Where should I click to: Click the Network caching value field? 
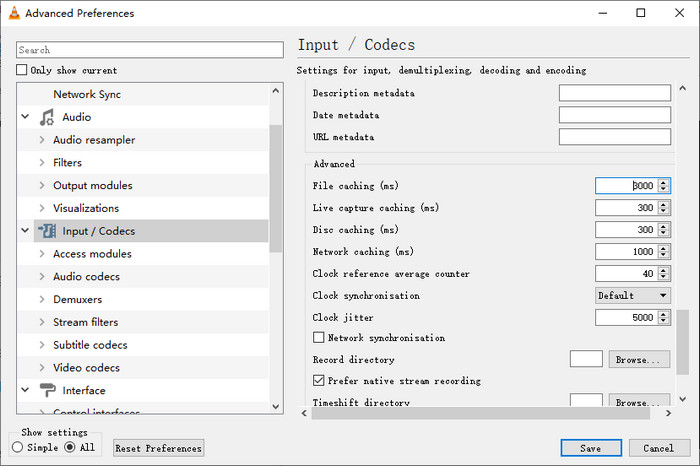(626, 252)
